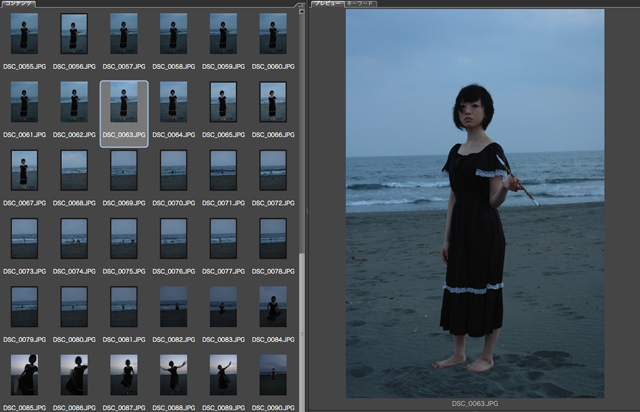The image size is (640, 412).
Task: Select thumbnail DSC_0055.JPG
Action: click(24, 33)
